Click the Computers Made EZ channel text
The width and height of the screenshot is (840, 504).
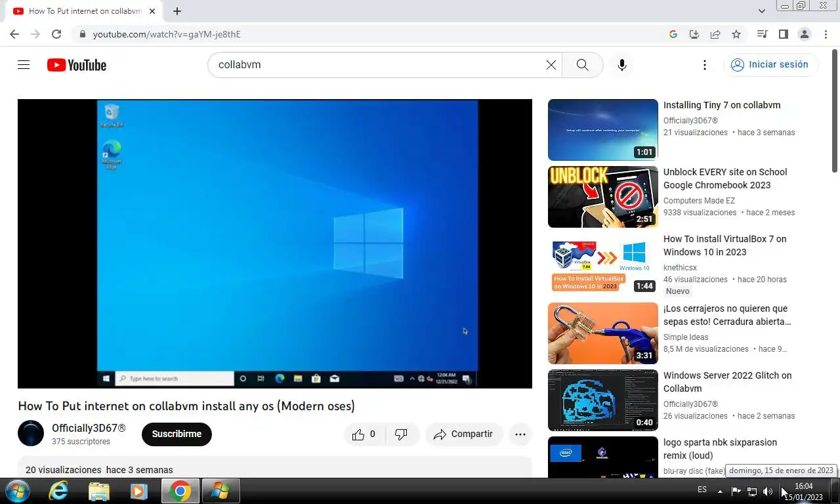click(x=699, y=201)
